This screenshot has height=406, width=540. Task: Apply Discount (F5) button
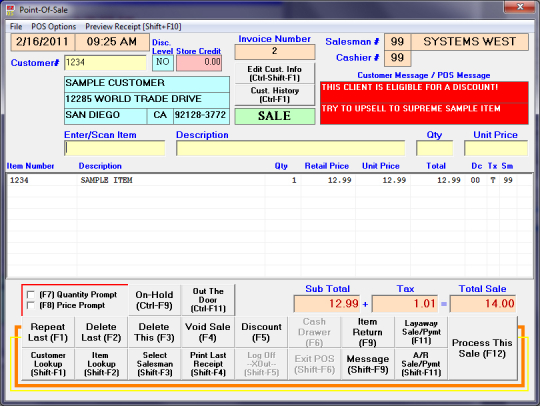coord(261,332)
